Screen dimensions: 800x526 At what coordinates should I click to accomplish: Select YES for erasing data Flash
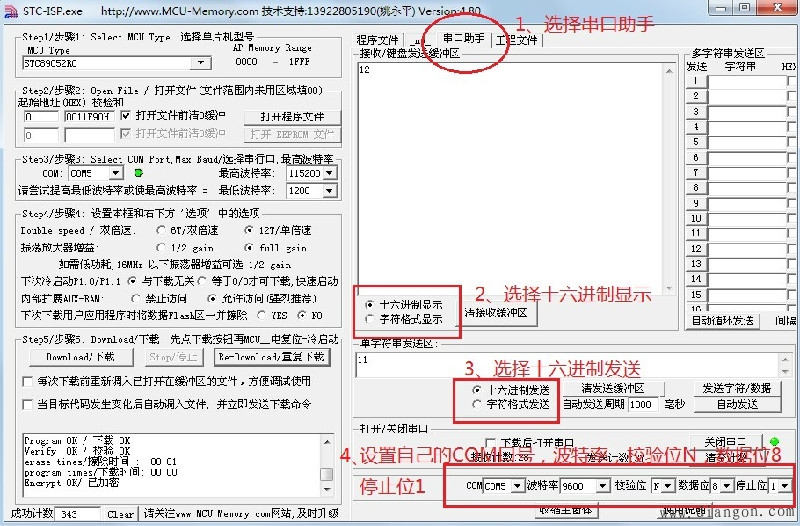(x=262, y=315)
